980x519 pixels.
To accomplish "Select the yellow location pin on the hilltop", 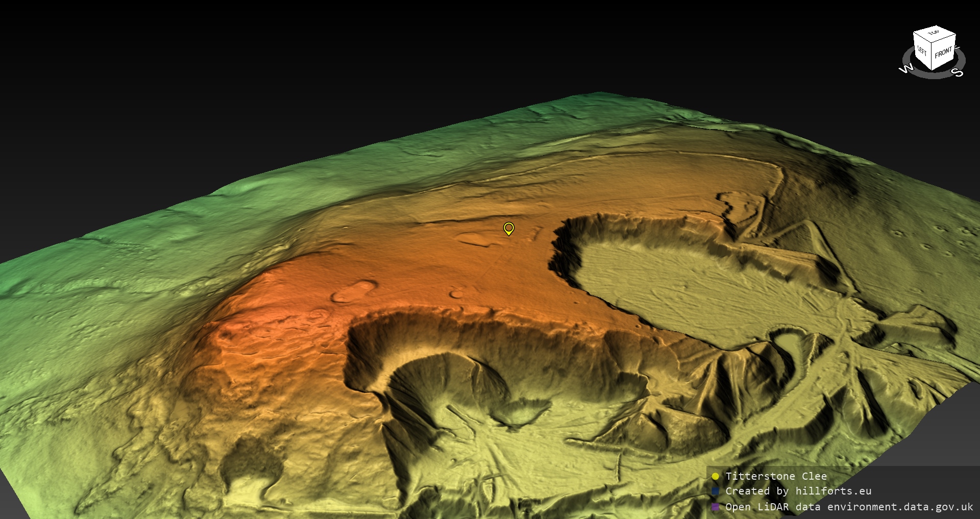I will [x=508, y=228].
